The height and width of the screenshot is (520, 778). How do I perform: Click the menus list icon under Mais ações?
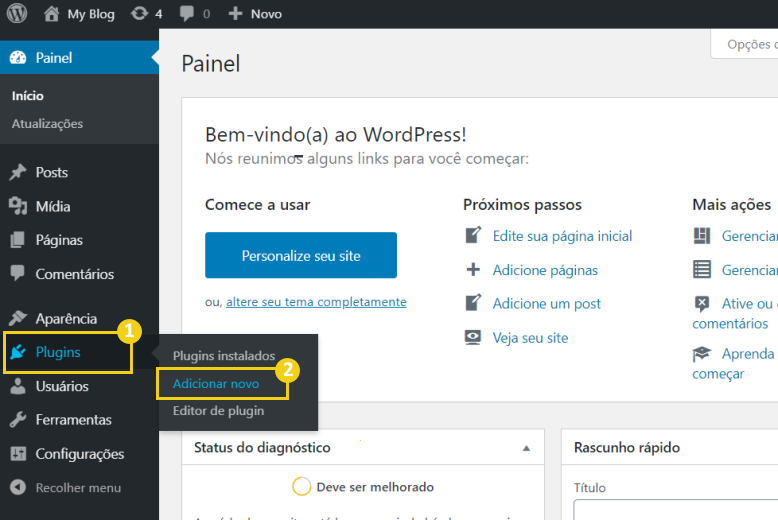tap(702, 269)
